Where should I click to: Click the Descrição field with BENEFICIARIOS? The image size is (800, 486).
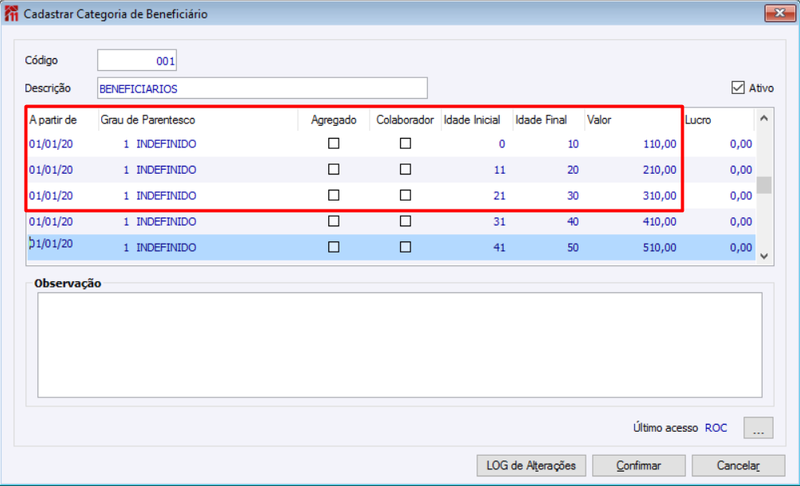(262, 88)
